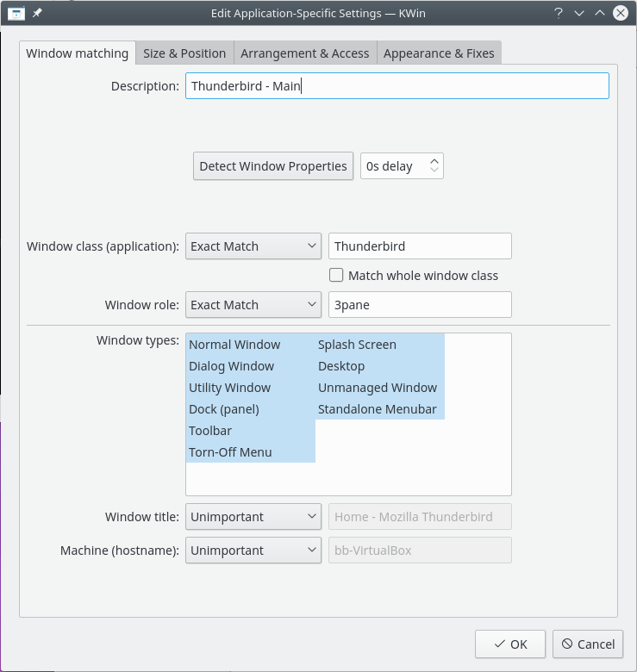The height and width of the screenshot is (672, 637).
Task: Deselect Splash Screen window type
Action: [x=357, y=345]
